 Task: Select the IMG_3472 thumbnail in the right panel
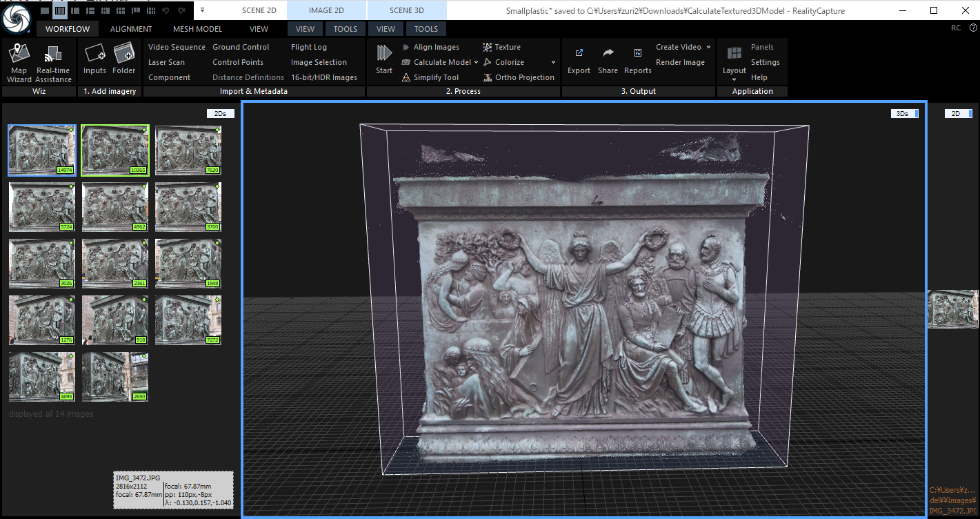(954, 309)
